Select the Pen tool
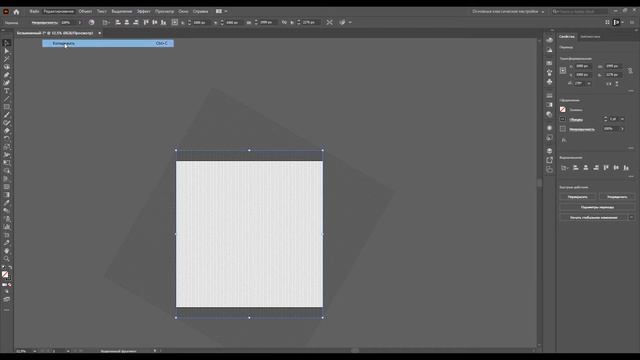 click(x=7, y=75)
